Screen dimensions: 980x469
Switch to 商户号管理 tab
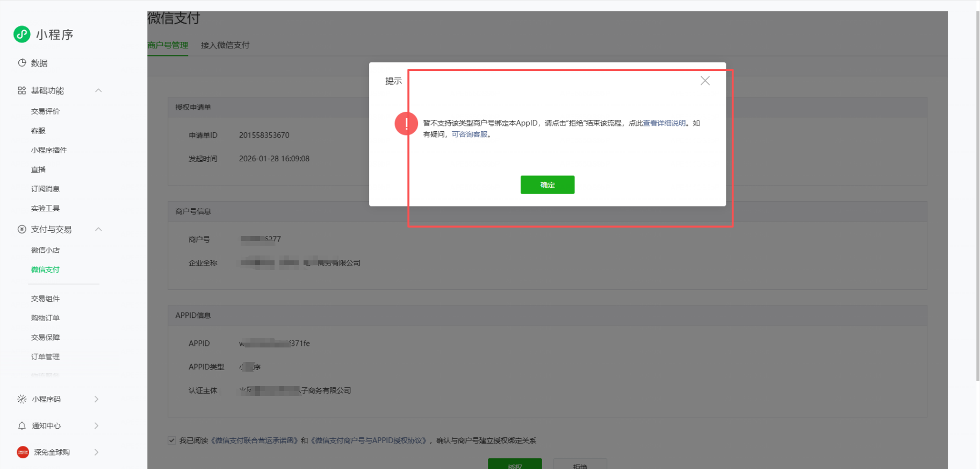(x=168, y=45)
